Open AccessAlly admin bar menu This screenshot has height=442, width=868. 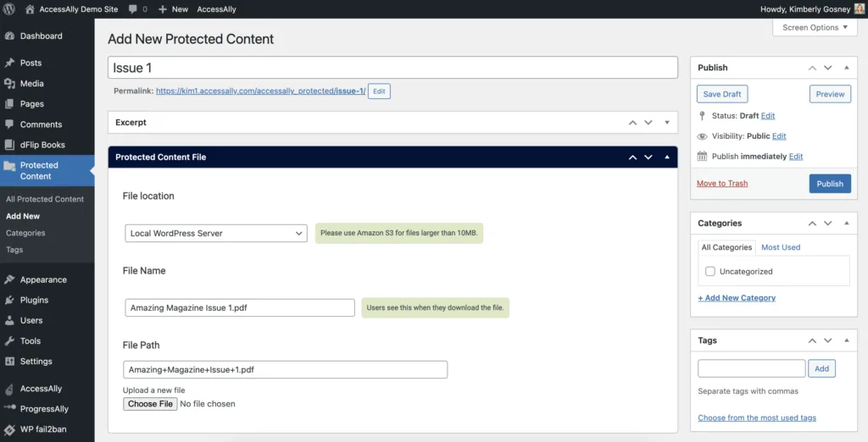point(216,8)
